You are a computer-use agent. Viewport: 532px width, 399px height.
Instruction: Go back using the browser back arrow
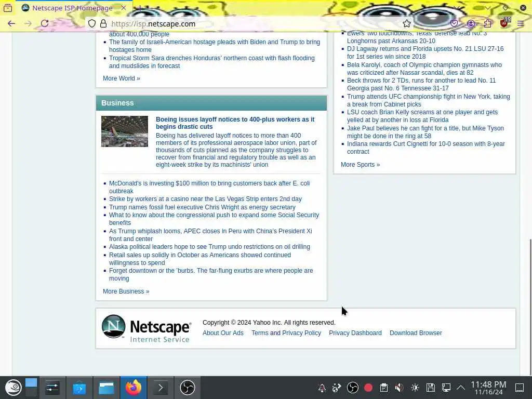coord(11,23)
